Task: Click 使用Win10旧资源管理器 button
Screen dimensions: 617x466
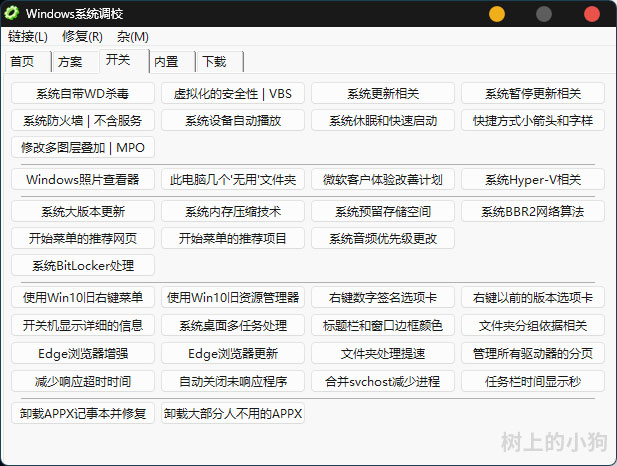Action: pyautogui.click(x=233, y=297)
